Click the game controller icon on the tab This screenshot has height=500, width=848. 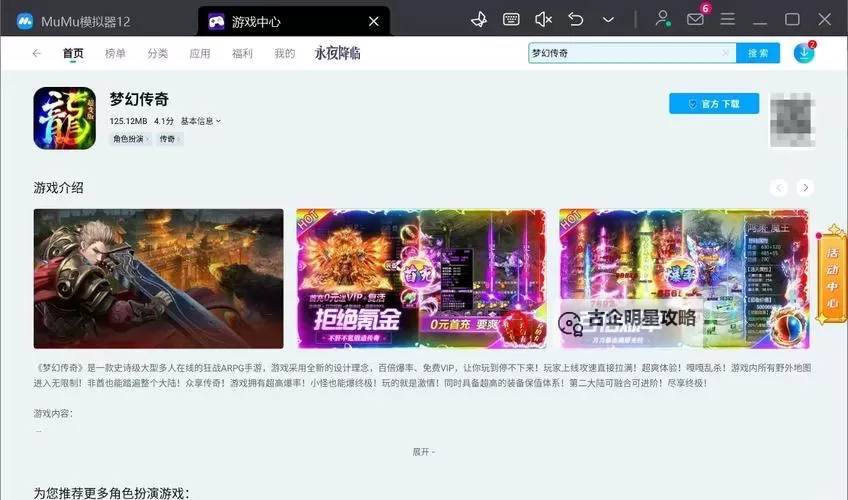(x=216, y=22)
